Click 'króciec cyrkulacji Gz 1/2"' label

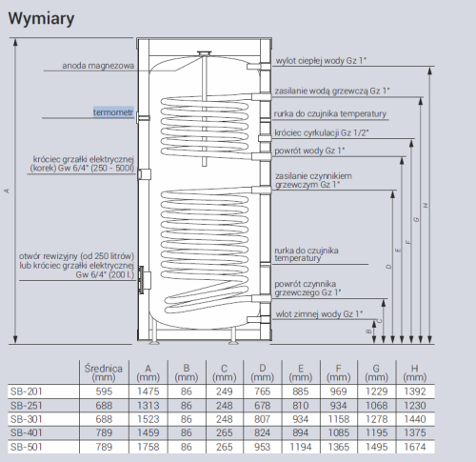[x=322, y=132]
